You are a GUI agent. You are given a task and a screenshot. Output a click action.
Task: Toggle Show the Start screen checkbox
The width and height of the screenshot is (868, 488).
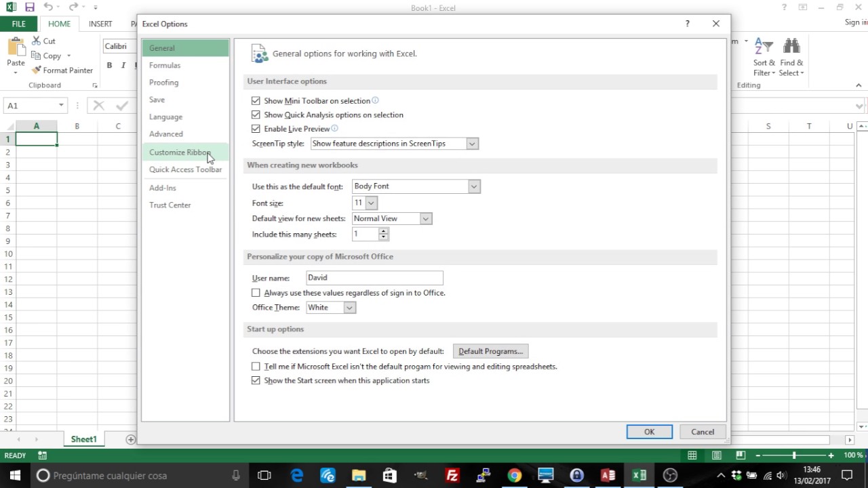click(256, 380)
